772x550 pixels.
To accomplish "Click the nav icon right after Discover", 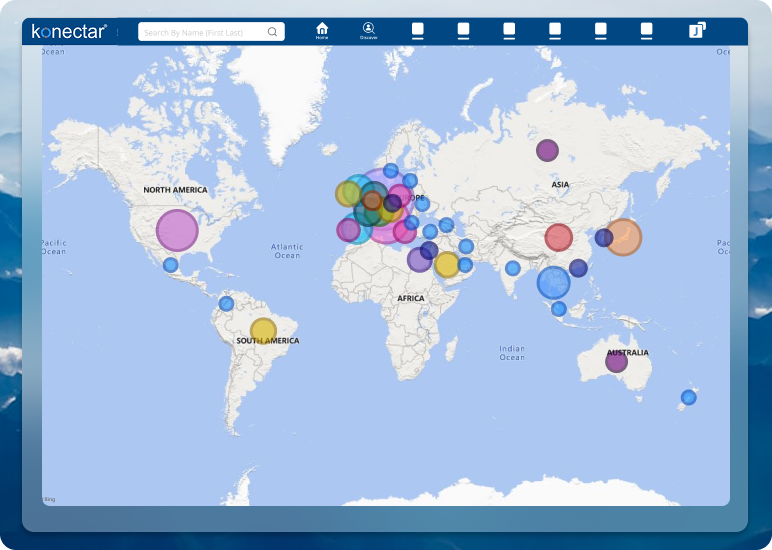I will [418, 31].
